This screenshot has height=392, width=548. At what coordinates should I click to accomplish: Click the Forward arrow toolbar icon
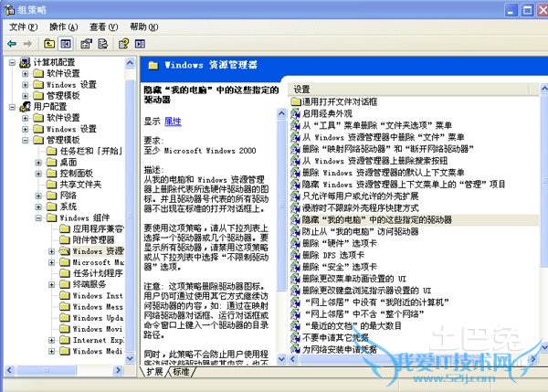(x=27, y=44)
